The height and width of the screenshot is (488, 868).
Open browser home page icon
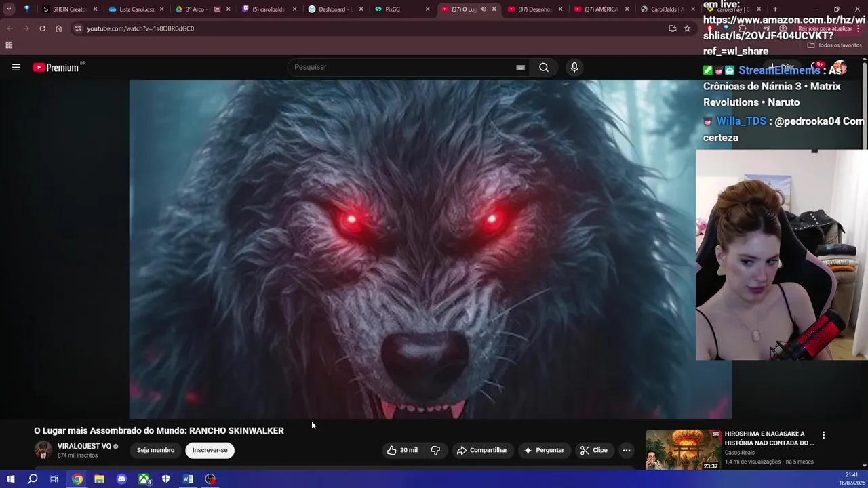(58, 28)
